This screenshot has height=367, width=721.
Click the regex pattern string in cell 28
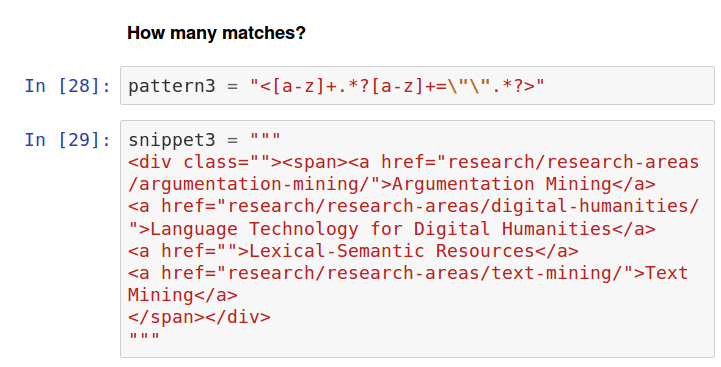(397, 86)
